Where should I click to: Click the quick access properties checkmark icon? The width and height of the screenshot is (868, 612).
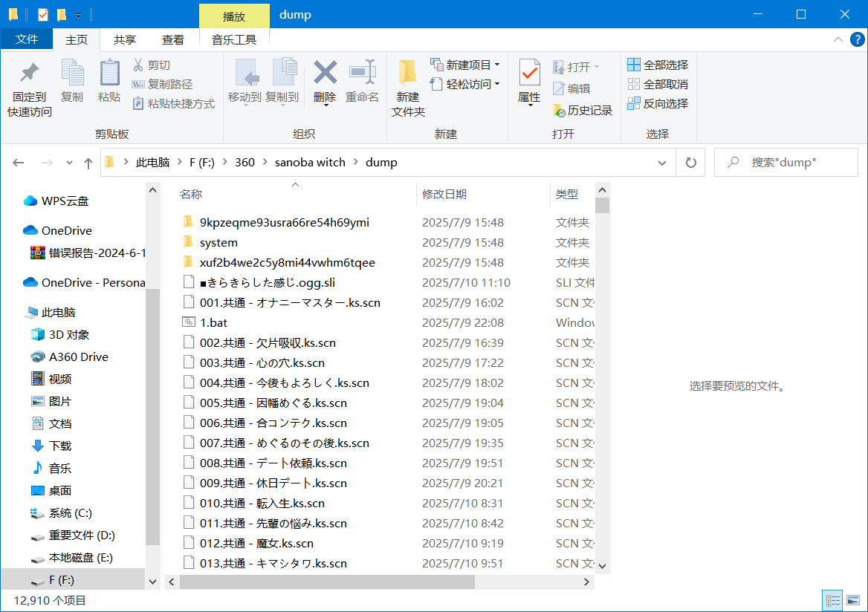pyautogui.click(x=43, y=14)
